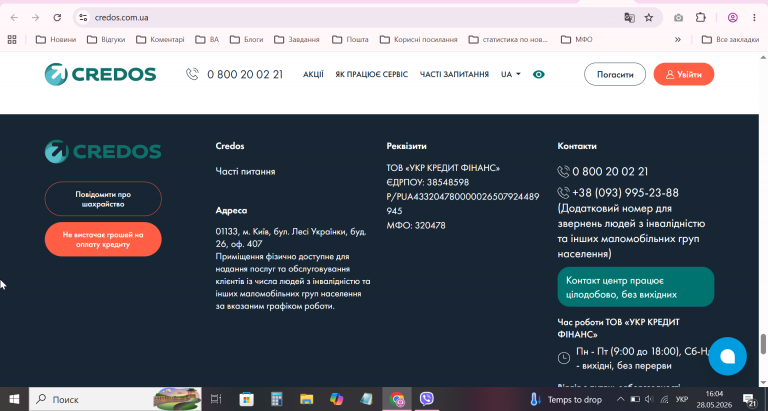Click the +38 (093) 995-23-88 phone link
This screenshot has width=768, height=411.
pyautogui.click(x=625, y=193)
